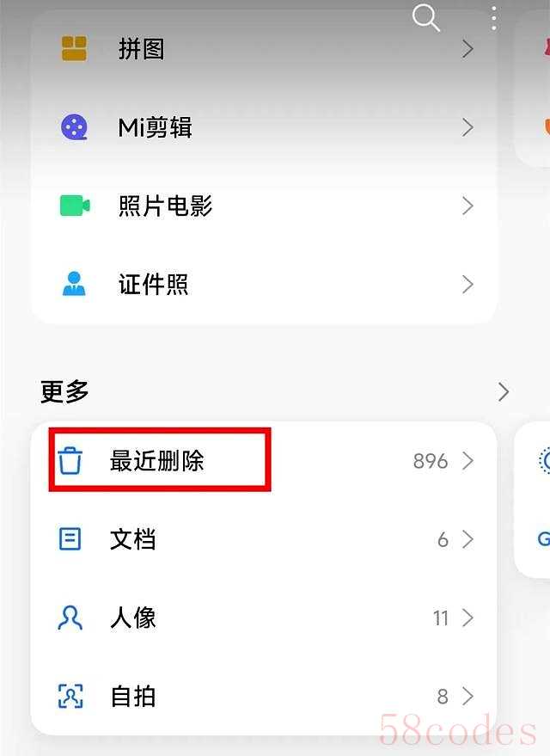Viewport: 550px width, 756px height.
Task: Tap the 更多 section header text
Action: tap(64, 391)
